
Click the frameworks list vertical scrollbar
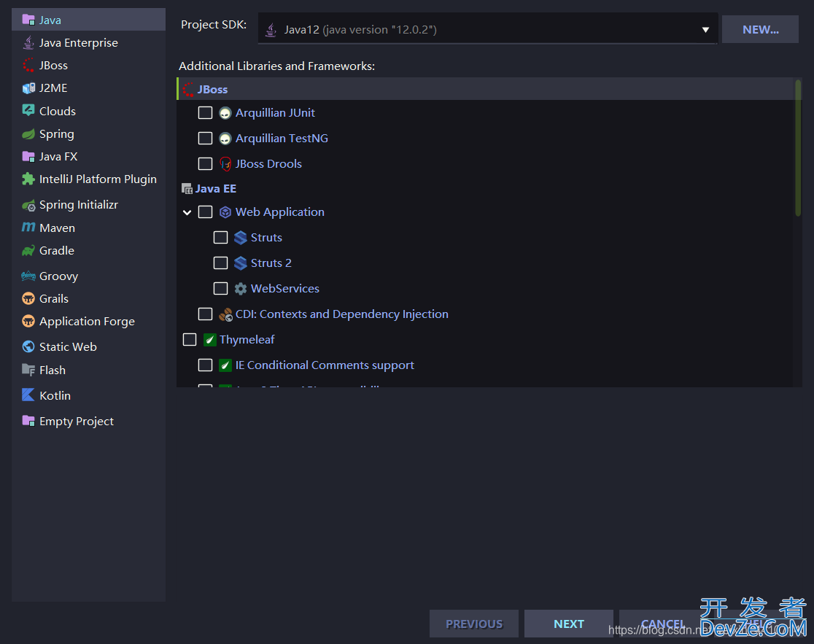pyautogui.click(x=798, y=148)
